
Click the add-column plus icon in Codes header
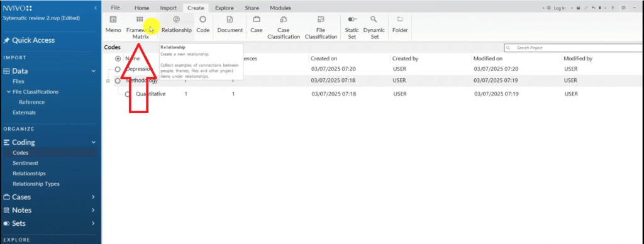tap(118, 58)
